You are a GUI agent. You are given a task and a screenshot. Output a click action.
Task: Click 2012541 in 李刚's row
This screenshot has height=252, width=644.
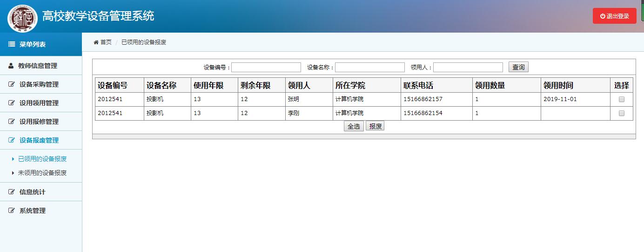click(x=110, y=113)
